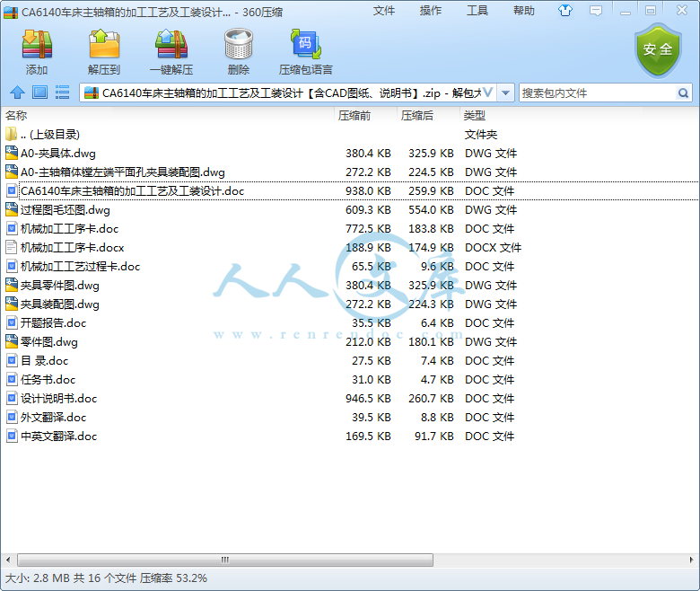Click the 946.5 KB size value
The height and width of the screenshot is (591, 700).
pyautogui.click(x=368, y=398)
